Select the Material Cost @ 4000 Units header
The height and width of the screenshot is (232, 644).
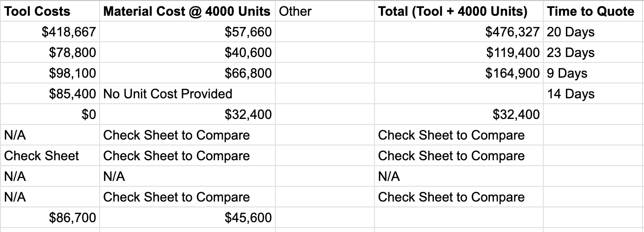tap(187, 11)
